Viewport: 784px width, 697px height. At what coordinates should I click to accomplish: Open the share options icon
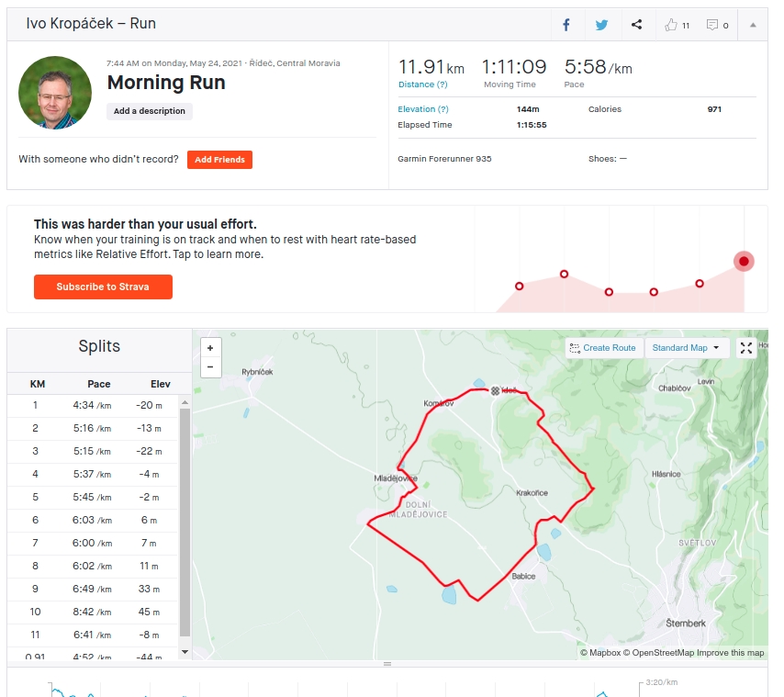636,25
